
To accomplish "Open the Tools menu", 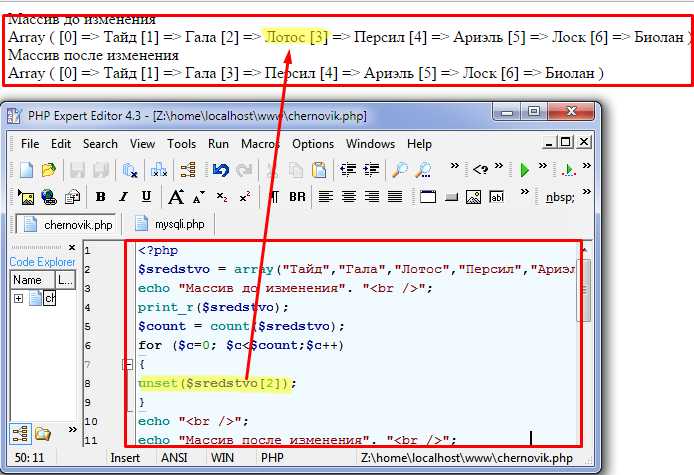I will [x=182, y=144].
